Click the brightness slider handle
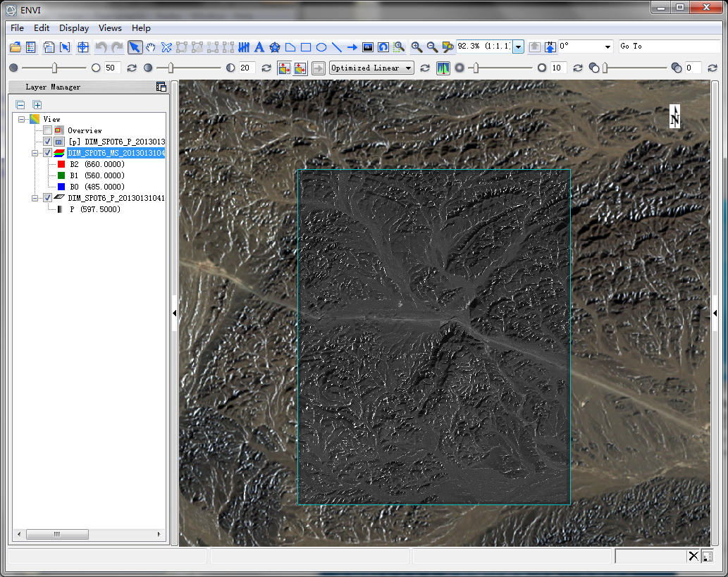Viewport: 728px width, 577px height. point(54,68)
